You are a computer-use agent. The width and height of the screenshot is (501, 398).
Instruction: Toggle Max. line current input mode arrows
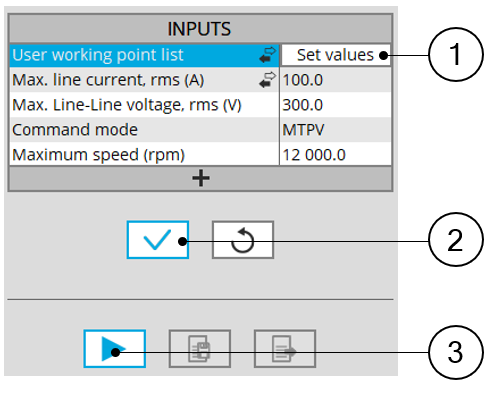[268, 80]
